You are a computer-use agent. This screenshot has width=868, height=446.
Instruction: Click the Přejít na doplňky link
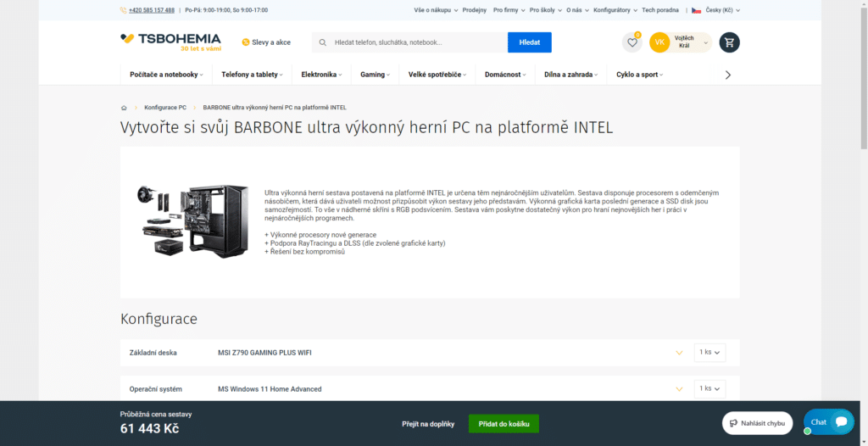428,423
